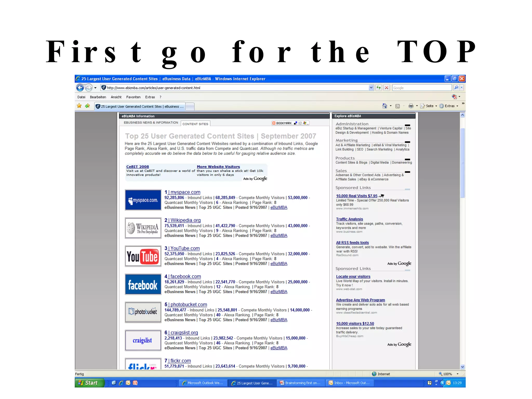Click in the Google search box

point(421,88)
